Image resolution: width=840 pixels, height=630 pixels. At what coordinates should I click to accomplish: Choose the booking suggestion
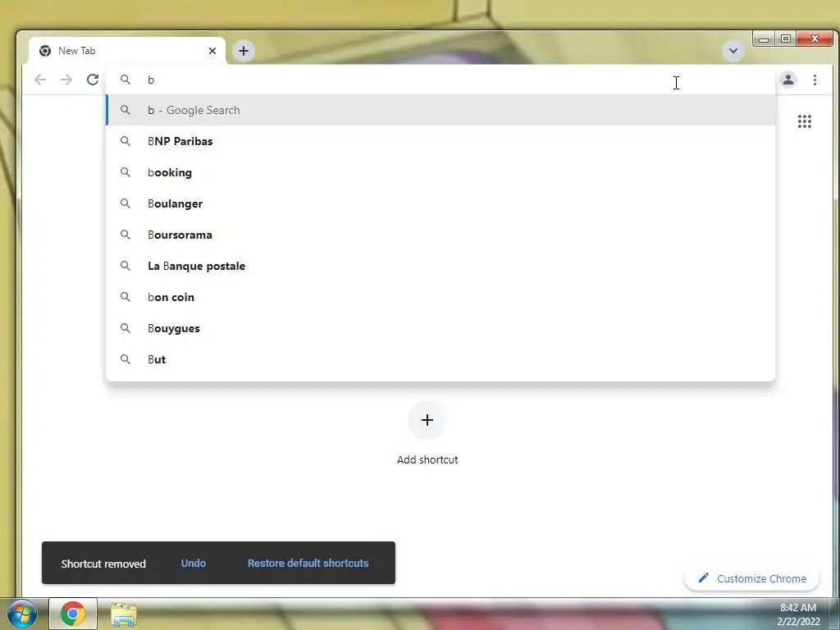[441, 172]
